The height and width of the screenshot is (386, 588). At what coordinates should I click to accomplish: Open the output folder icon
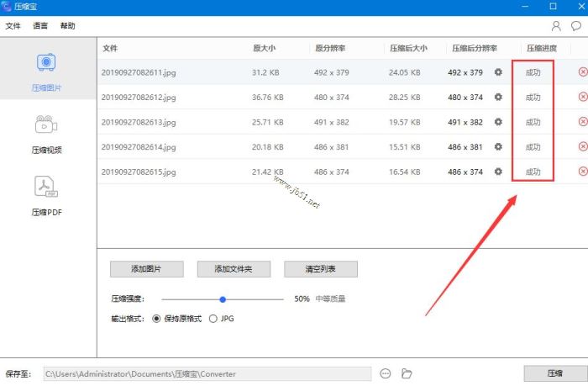point(407,373)
